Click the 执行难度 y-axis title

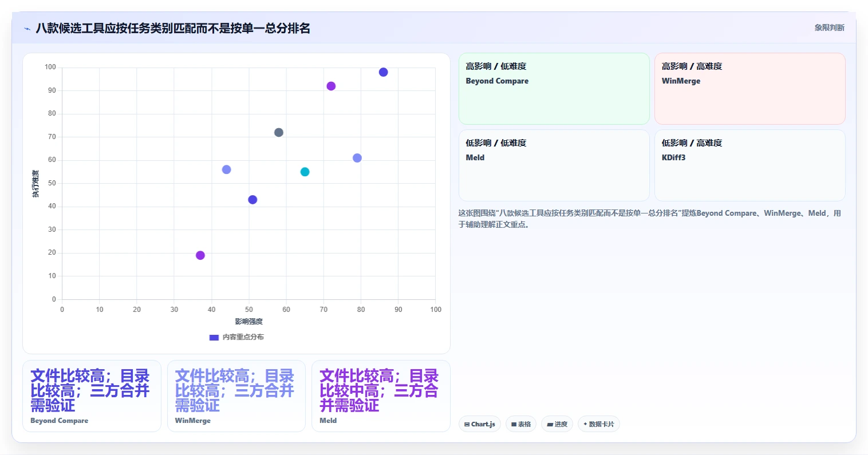click(x=35, y=184)
